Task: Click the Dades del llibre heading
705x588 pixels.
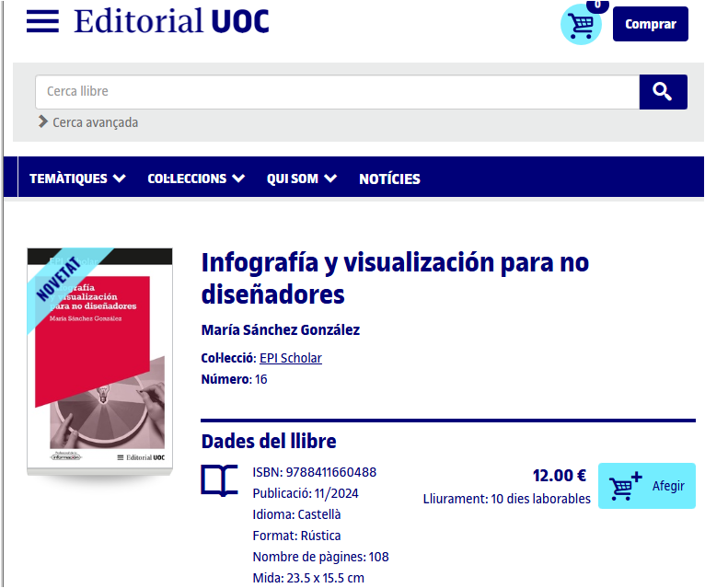Action: pos(269,441)
